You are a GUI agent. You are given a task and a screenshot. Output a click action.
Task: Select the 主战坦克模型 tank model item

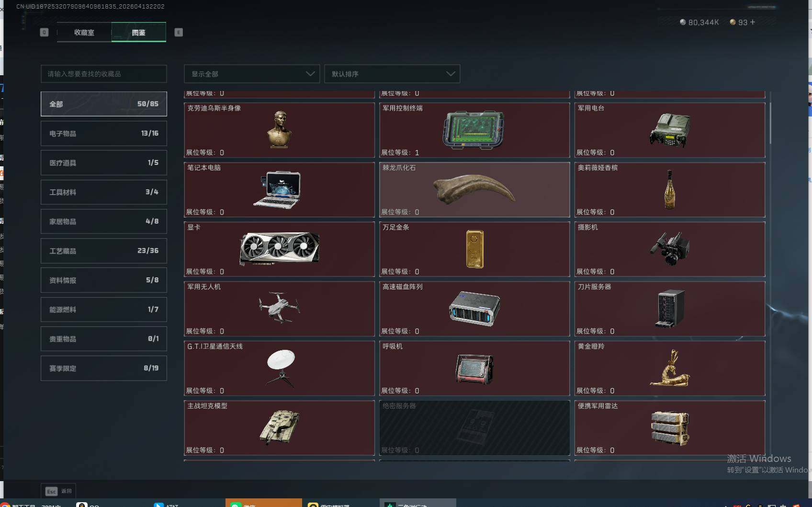[x=279, y=428]
